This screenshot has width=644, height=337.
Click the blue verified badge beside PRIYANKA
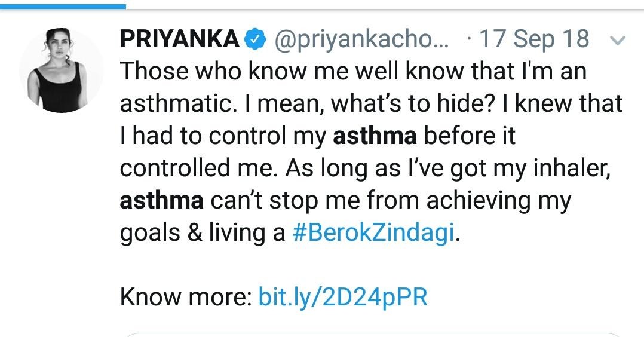pos(254,40)
